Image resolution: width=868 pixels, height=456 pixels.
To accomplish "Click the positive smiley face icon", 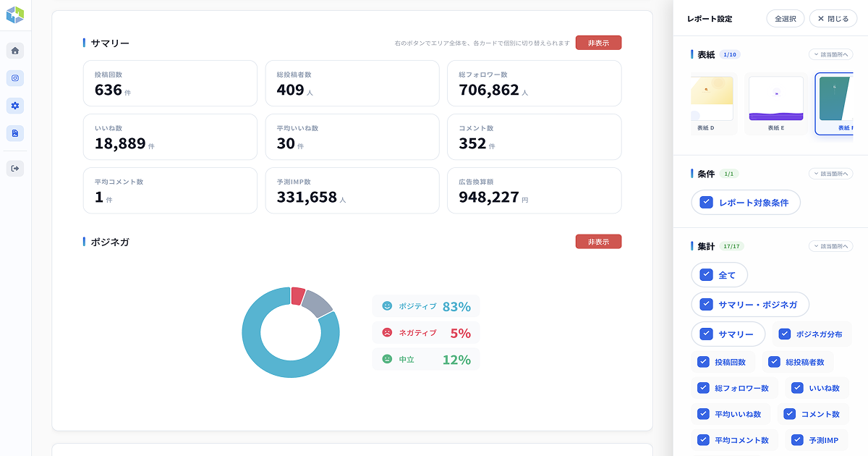I will pyautogui.click(x=387, y=306).
